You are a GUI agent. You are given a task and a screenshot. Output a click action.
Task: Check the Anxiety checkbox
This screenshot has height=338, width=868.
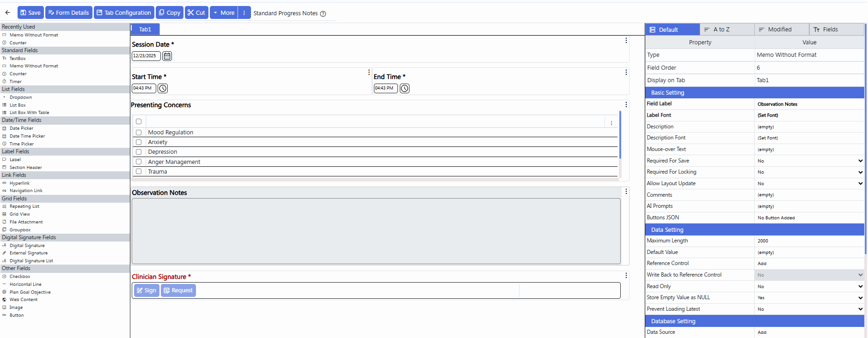pos(139,142)
